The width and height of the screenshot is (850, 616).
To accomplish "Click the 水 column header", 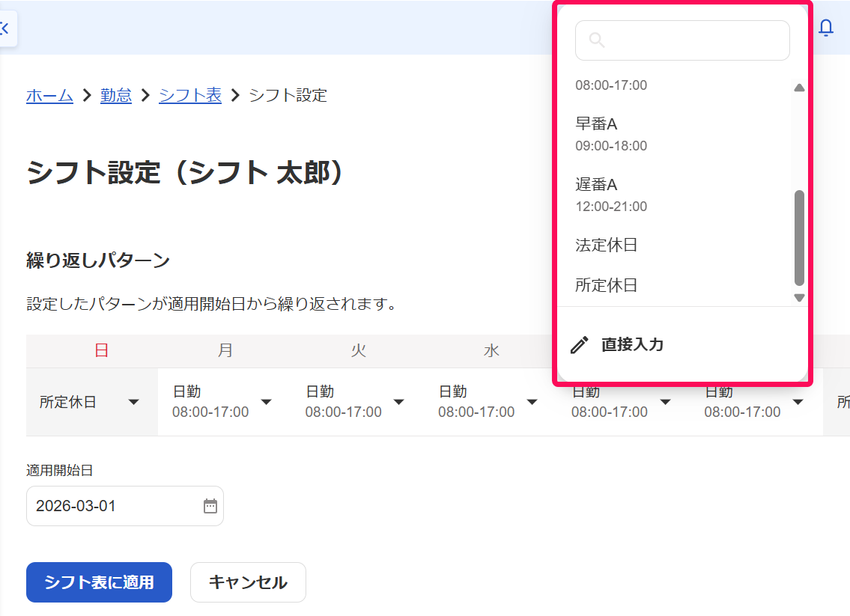I will [x=491, y=350].
